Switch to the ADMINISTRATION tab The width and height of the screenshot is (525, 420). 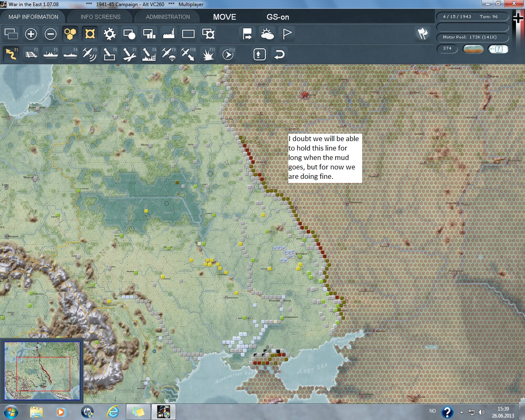point(168,17)
